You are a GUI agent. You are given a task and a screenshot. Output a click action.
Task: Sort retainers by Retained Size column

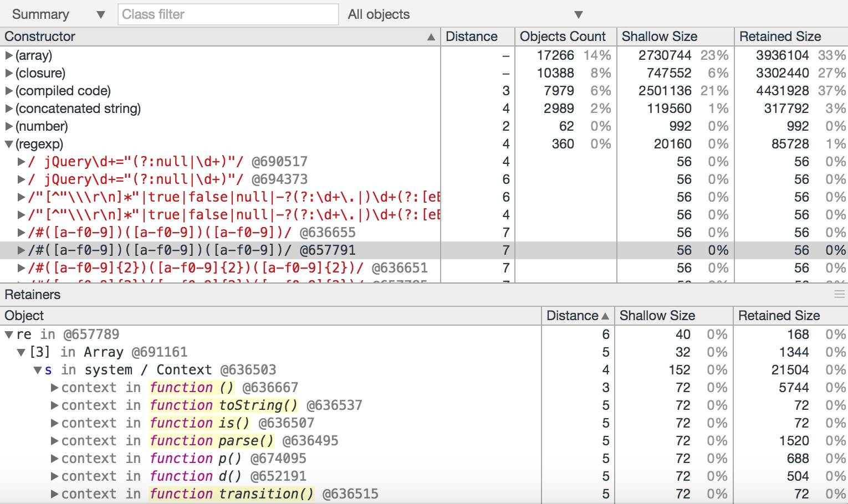click(x=790, y=316)
